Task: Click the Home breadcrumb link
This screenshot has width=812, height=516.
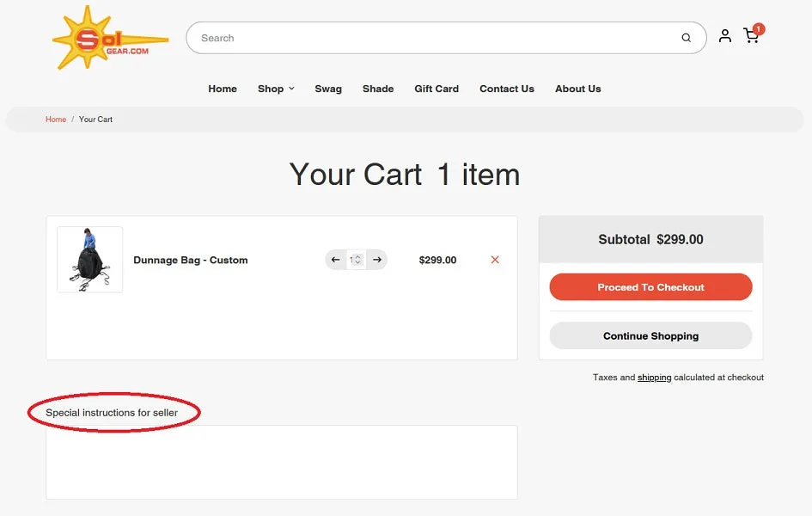Action: (x=56, y=120)
